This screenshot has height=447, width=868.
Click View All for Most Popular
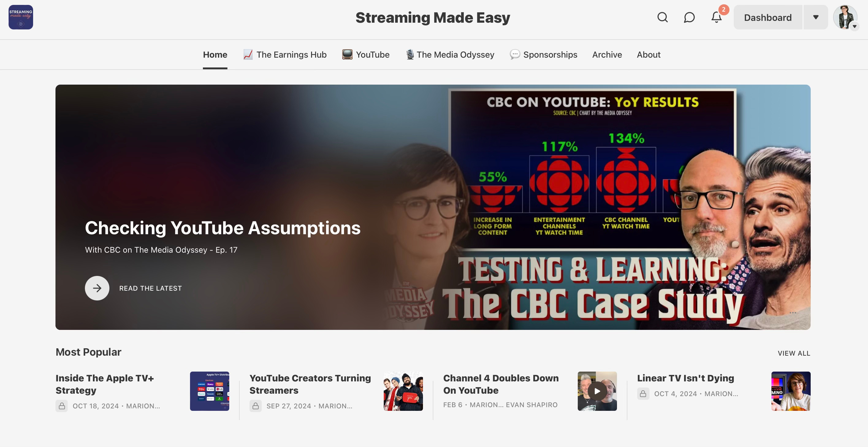point(794,353)
